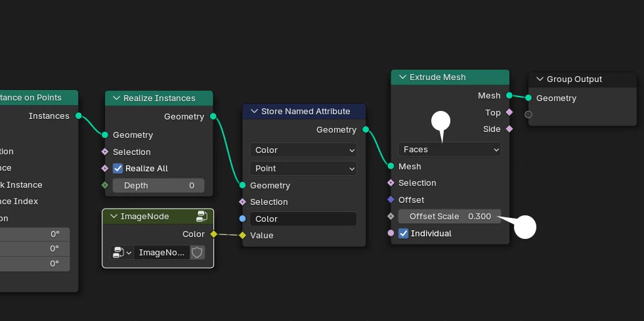This screenshot has height=321, width=644.
Task: Select the ImageNode node header title
Action: (x=144, y=217)
